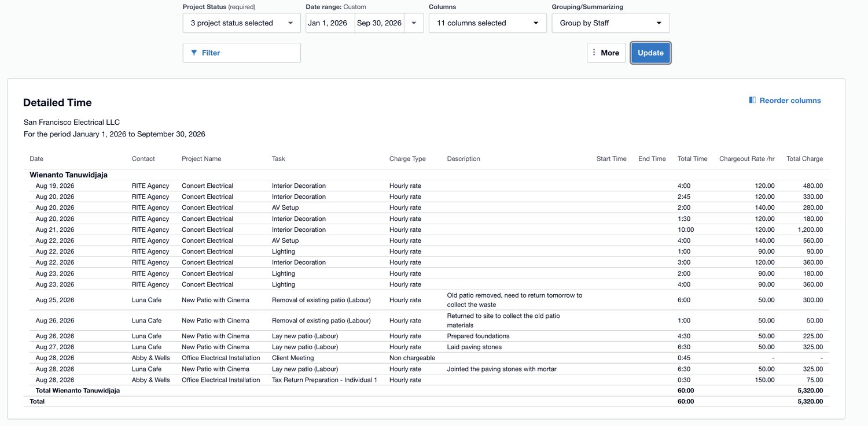Click the 0:45 total time cell
The width and height of the screenshot is (868, 426).
tap(683, 358)
